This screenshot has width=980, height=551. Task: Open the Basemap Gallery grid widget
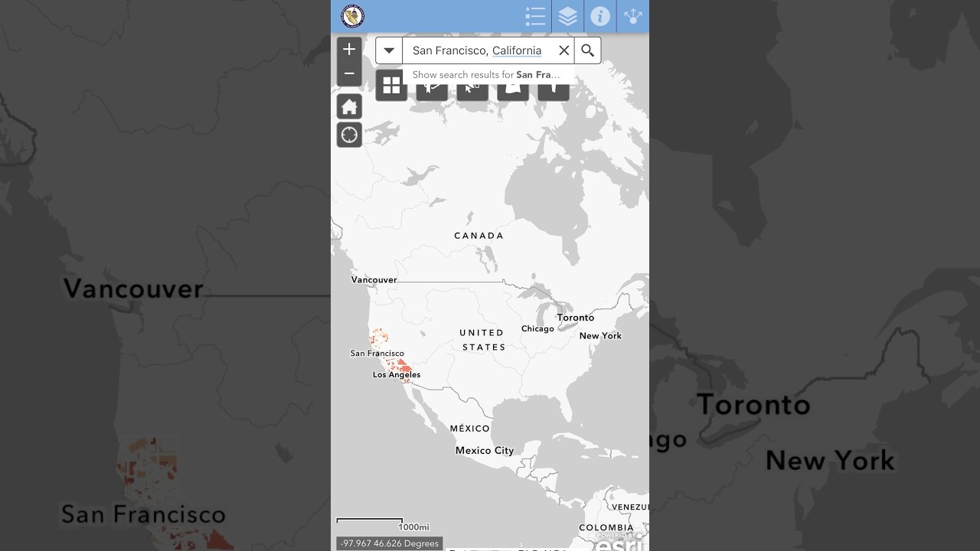tap(391, 85)
